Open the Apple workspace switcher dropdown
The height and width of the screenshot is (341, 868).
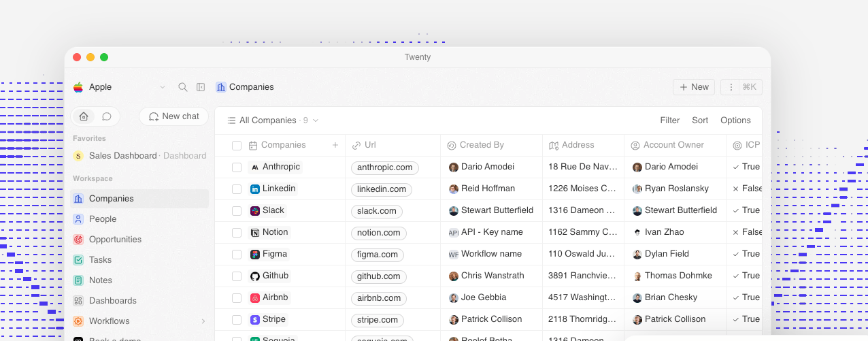click(x=162, y=87)
